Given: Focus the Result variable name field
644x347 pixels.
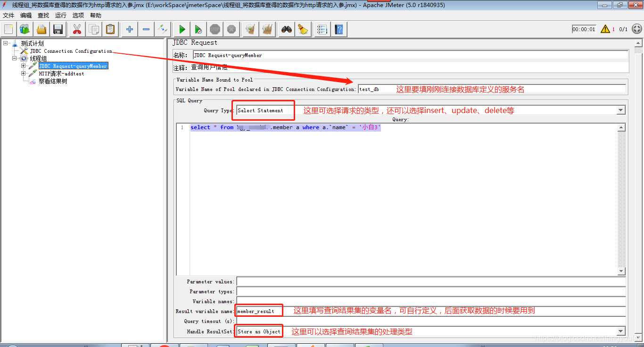Looking at the screenshot, I should (431, 311).
